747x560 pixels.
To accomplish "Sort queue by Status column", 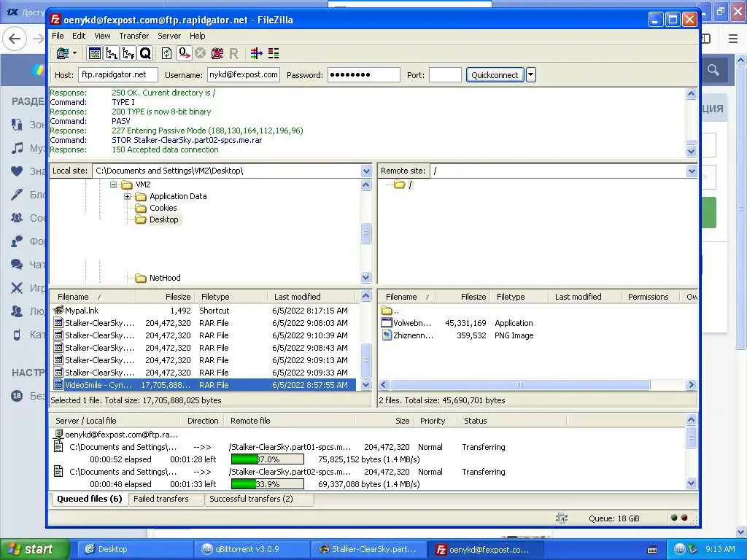I will (x=511, y=421).
